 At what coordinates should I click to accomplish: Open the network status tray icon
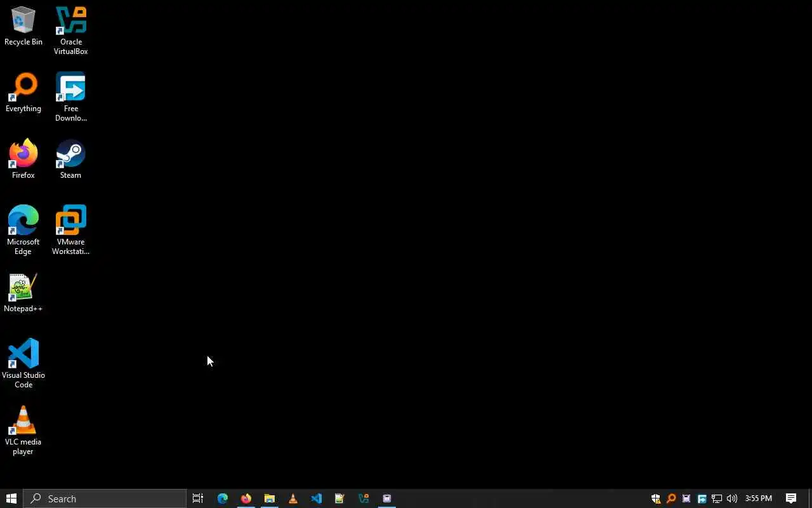click(717, 498)
